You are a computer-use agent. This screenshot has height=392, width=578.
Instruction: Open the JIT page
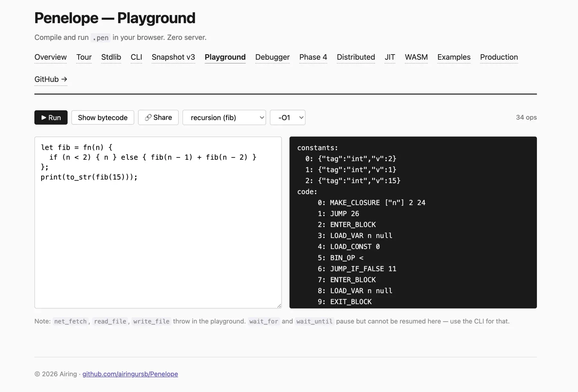tap(390, 57)
